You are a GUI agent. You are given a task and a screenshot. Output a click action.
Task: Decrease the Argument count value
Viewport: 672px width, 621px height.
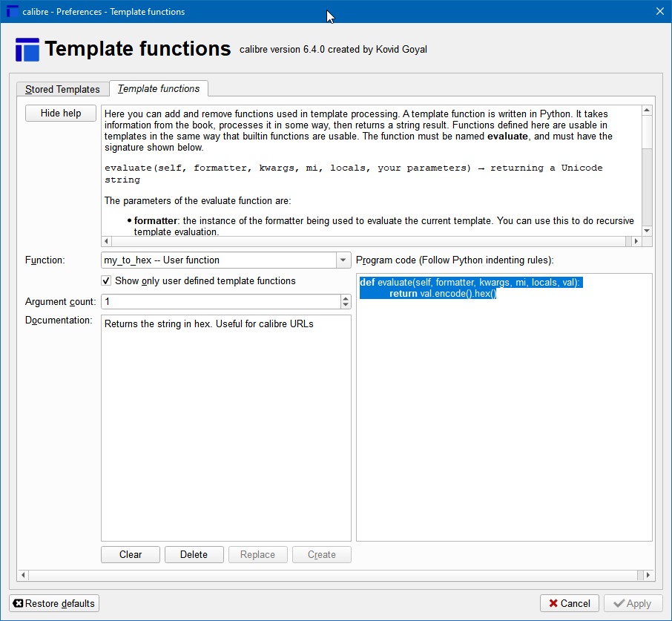(x=346, y=305)
